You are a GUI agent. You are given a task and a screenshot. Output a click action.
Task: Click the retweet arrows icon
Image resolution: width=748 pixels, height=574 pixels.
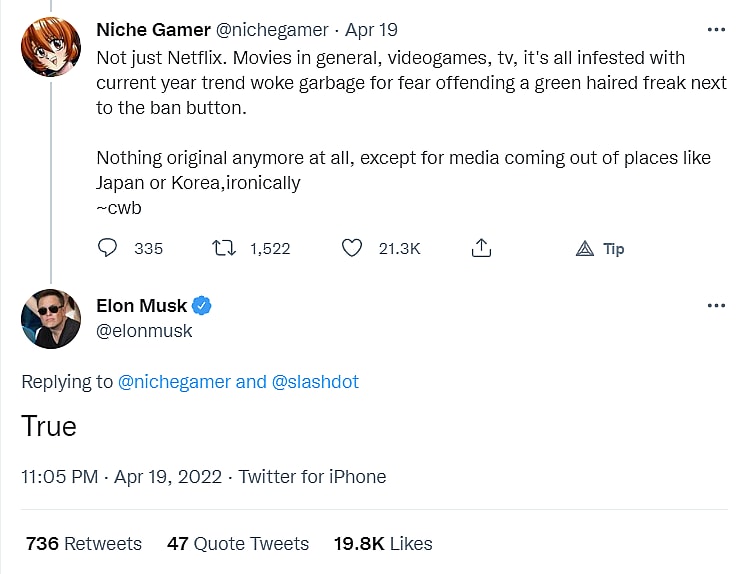(225, 248)
